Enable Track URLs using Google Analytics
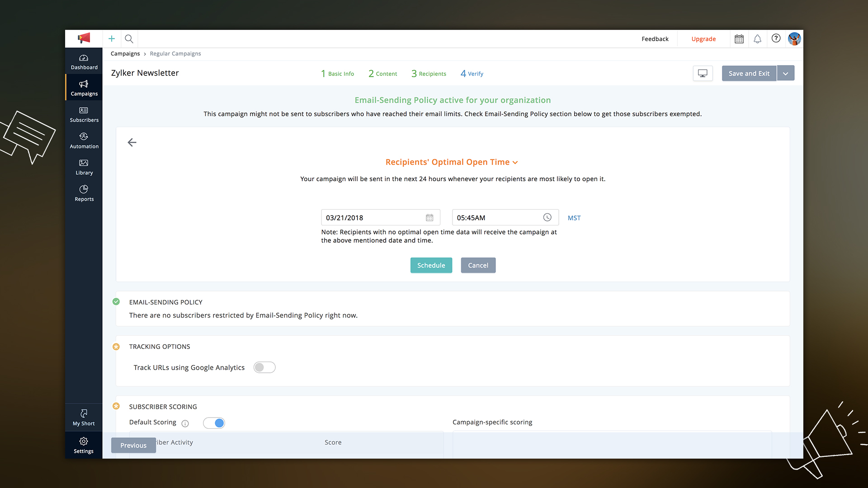Image resolution: width=868 pixels, height=488 pixels. pyautogui.click(x=264, y=367)
